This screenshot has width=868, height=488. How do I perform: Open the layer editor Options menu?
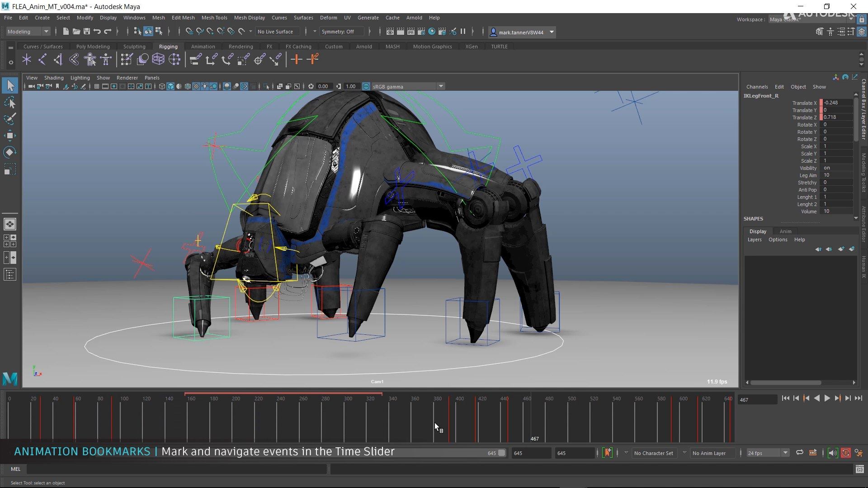pyautogui.click(x=778, y=240)
